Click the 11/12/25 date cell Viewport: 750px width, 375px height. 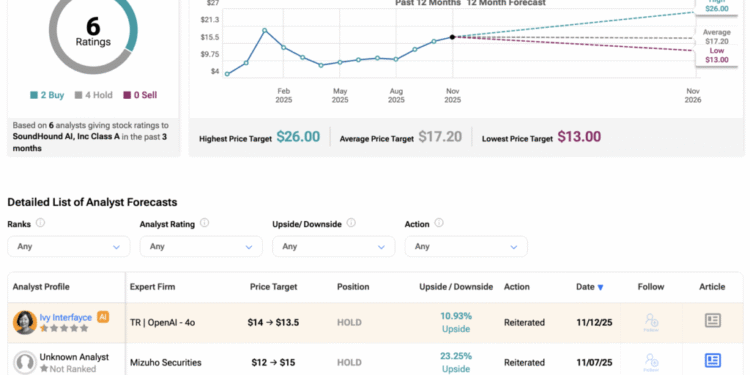[594, 322]
